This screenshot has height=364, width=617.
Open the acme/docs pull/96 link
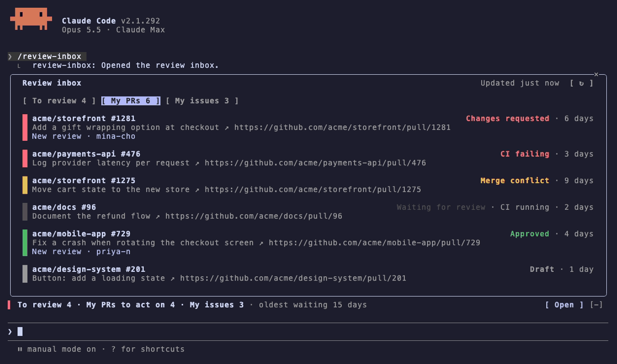(254, 216)
